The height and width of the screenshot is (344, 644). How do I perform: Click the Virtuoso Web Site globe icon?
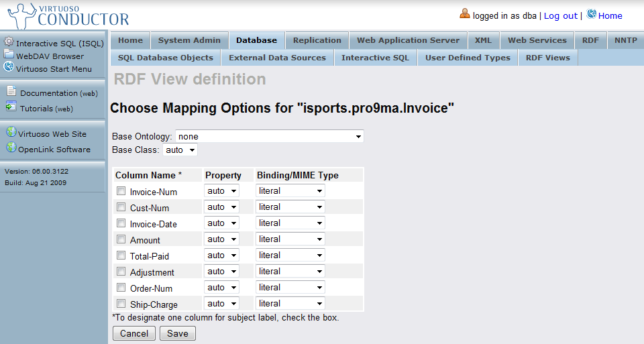(11, 132)
